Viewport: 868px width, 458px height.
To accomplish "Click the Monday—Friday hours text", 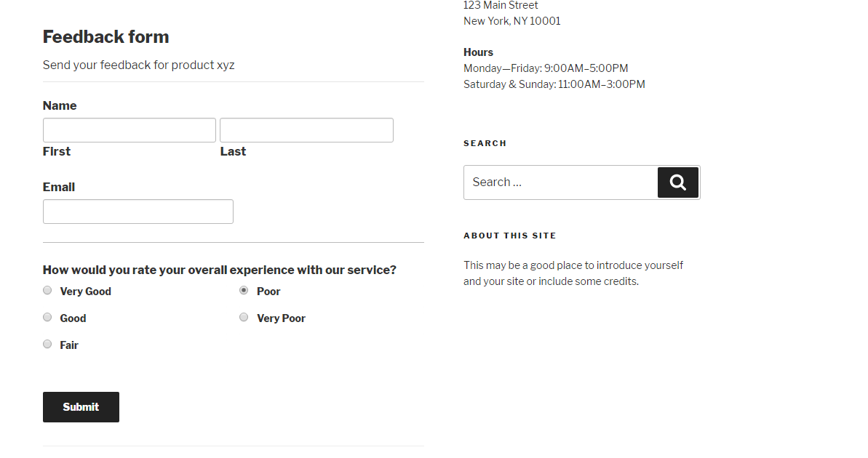I will coord(545,68).
